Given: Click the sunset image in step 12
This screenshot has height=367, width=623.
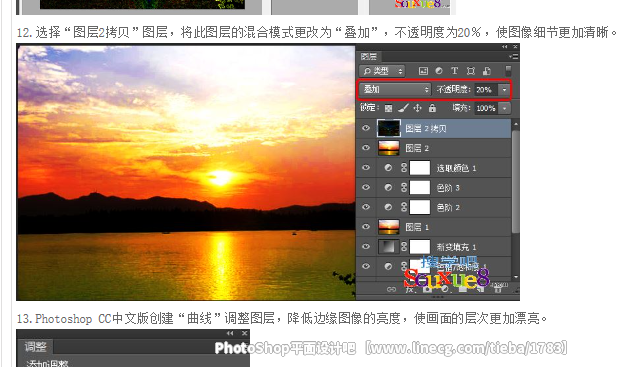Looking at the screenshot, I should (x=186, y=173).
